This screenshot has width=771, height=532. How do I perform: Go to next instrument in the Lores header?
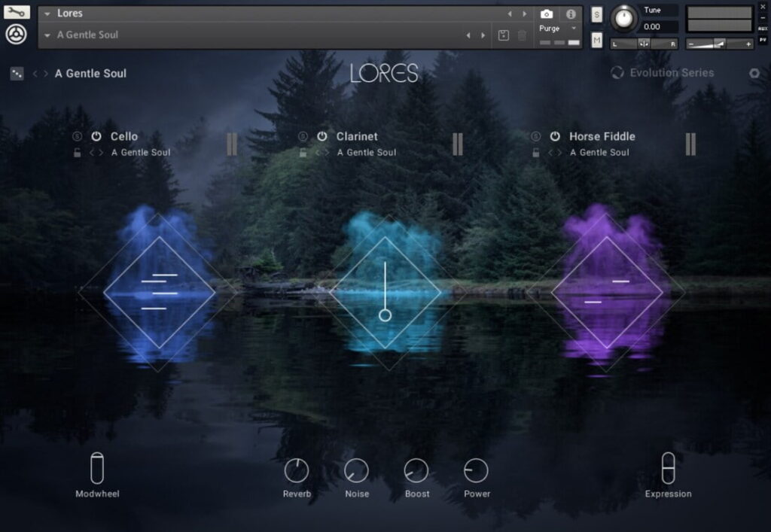point(525,14)
